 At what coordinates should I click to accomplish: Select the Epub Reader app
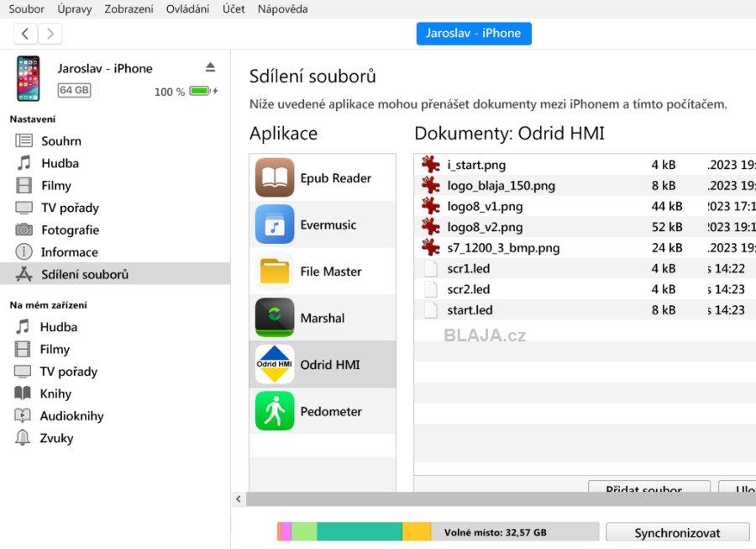click(x=323, y=178)
